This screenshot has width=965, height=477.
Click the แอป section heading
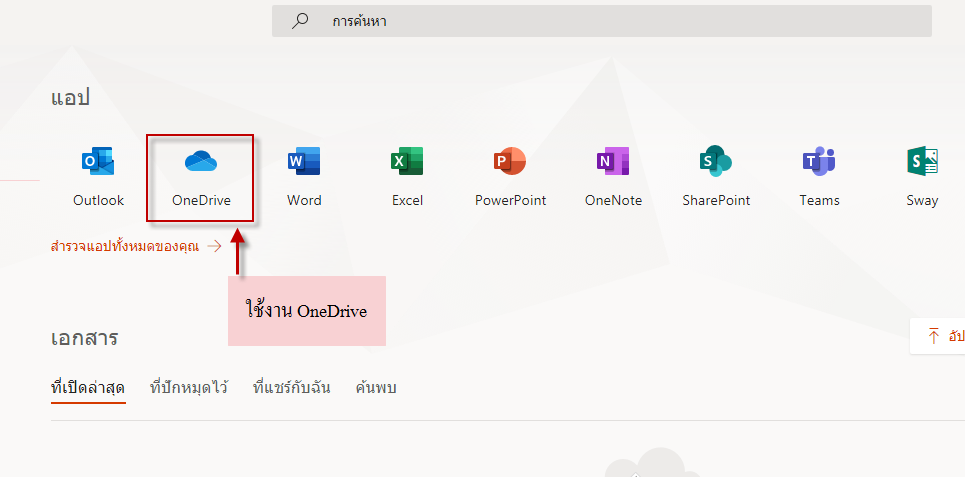[x=71, y=98]
